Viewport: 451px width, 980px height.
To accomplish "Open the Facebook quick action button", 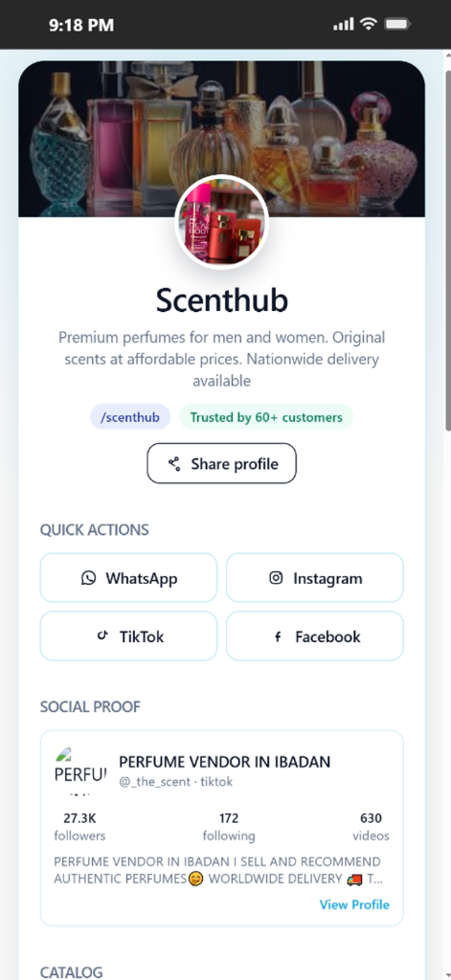I will (x=315, y=635).
